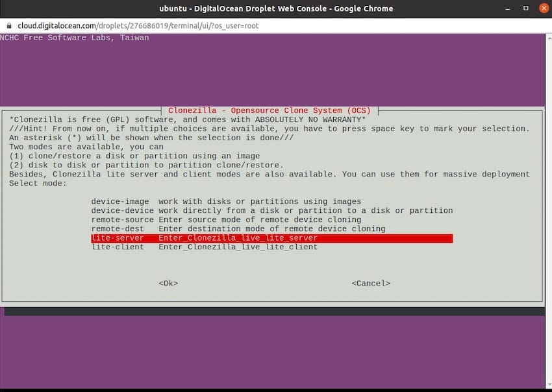
Task: Click the DigitalOcean console URL in the address bar
Action: coord(138,26)
